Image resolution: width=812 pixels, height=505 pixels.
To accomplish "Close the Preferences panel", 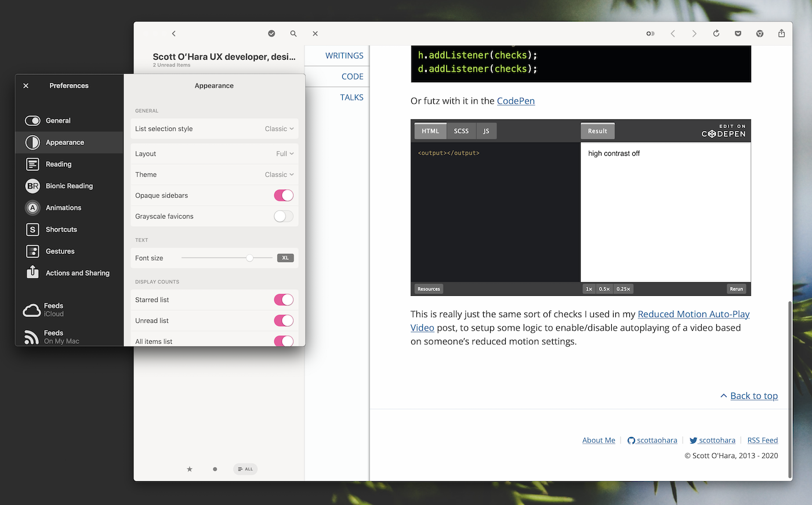I will point(26,86).
